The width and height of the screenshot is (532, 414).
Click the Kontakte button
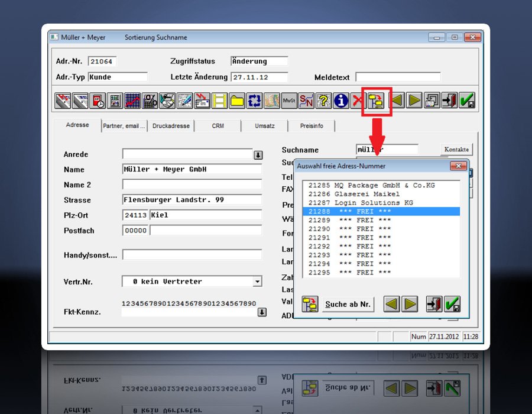pos(456,149)
